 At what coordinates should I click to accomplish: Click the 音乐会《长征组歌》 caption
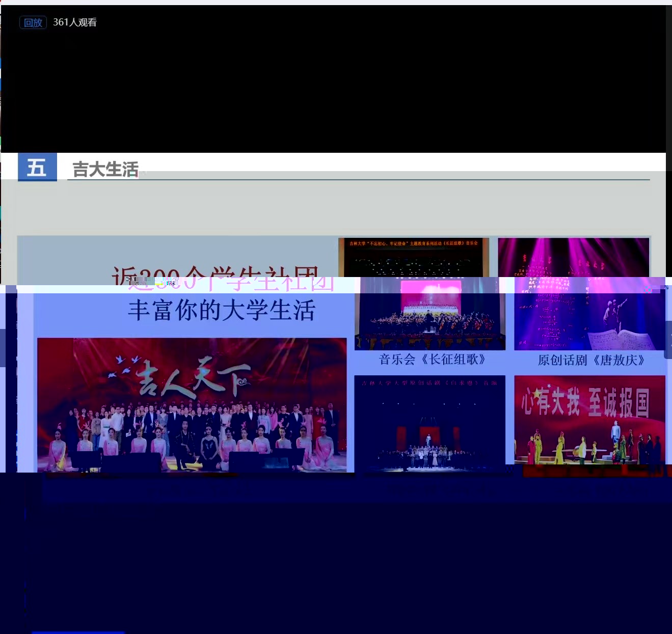coord(432,360)
